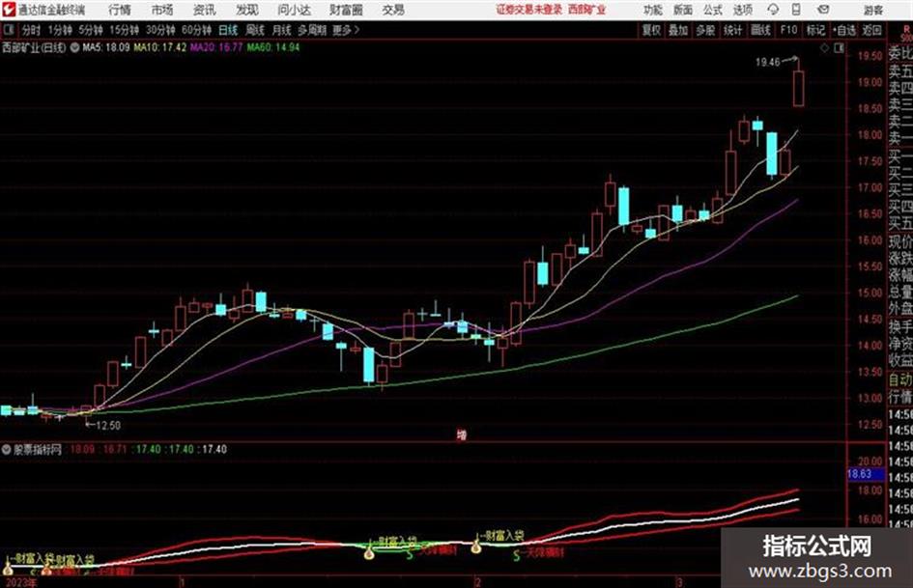Click the 通达信金融终端 title text
913x588 pixels.
click(x=52, y=10)
